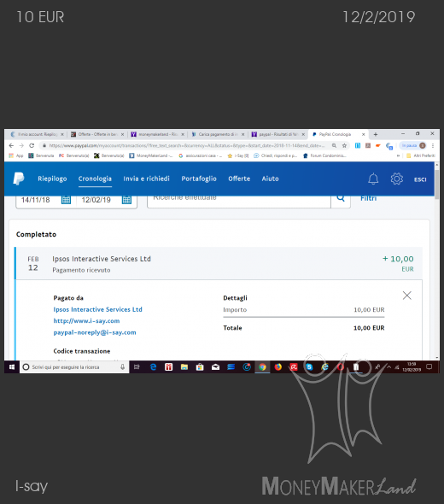The width and height of the screenshot is (444, 504).
Task: Open calendar picker for start date 14/11/18
Action: pyautogui.click(x=66, y=200)
